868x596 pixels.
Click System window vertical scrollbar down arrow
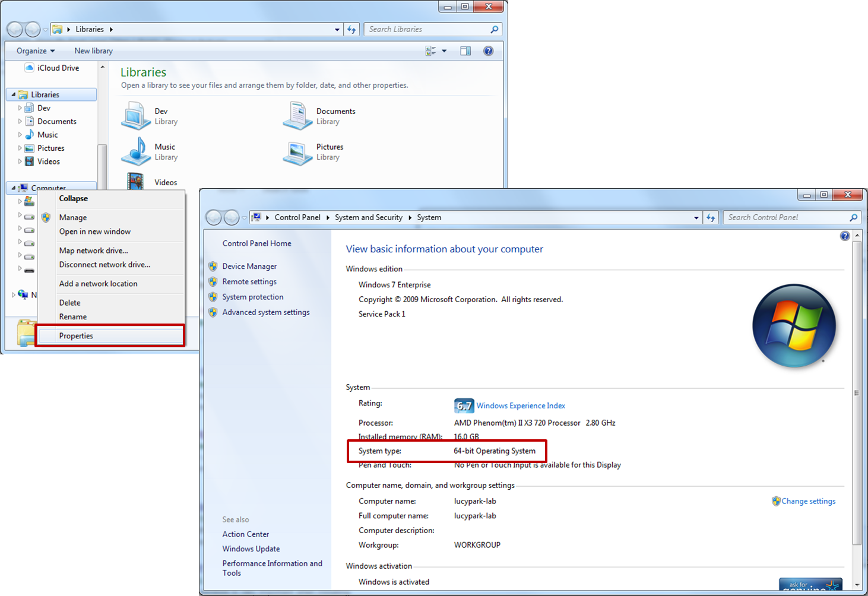(857, 585)
